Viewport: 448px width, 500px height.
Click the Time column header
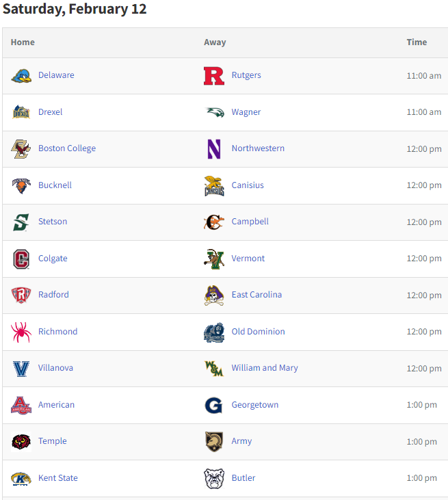pos(417,42)
